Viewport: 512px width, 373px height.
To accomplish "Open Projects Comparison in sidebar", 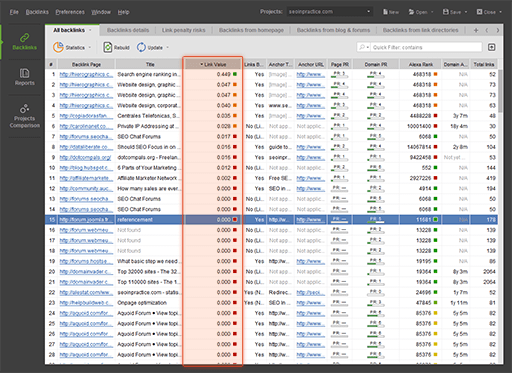I will tap(24, 116).
